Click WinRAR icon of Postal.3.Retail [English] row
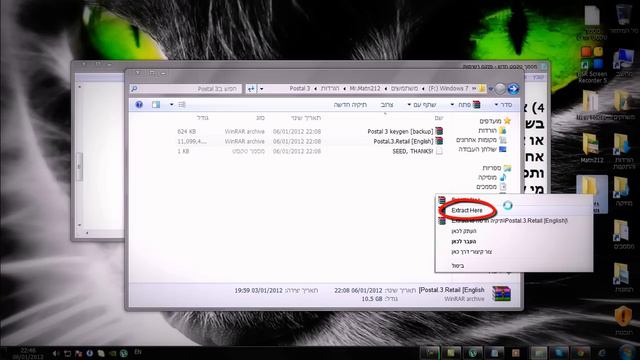Screen dimensions: 640x360 [439, 141]
